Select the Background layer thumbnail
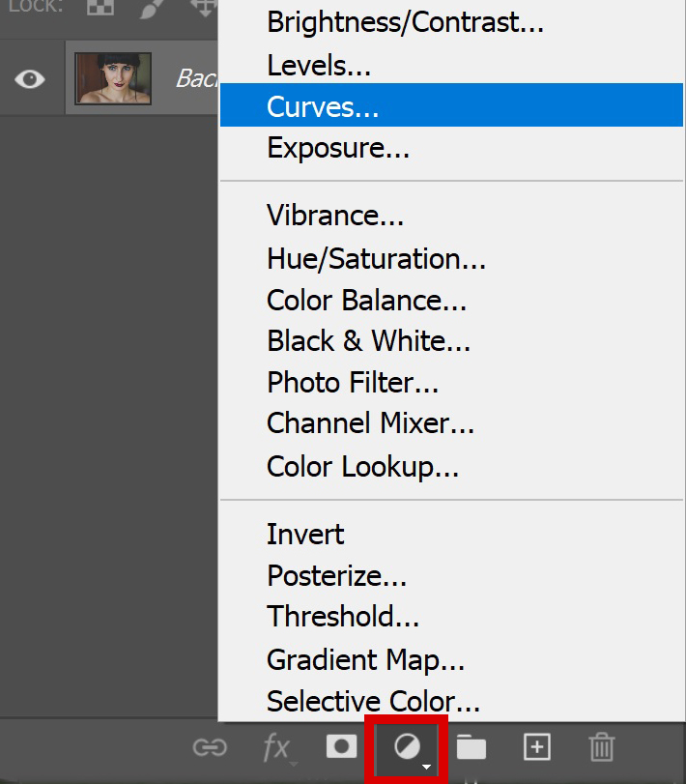Screen dimensions: 686x784 click(113, 78)
